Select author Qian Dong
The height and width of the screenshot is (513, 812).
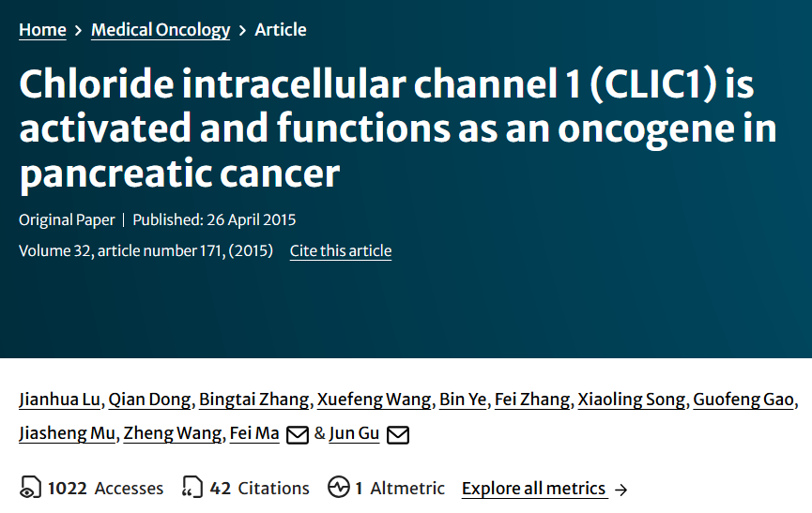point(149,400)
